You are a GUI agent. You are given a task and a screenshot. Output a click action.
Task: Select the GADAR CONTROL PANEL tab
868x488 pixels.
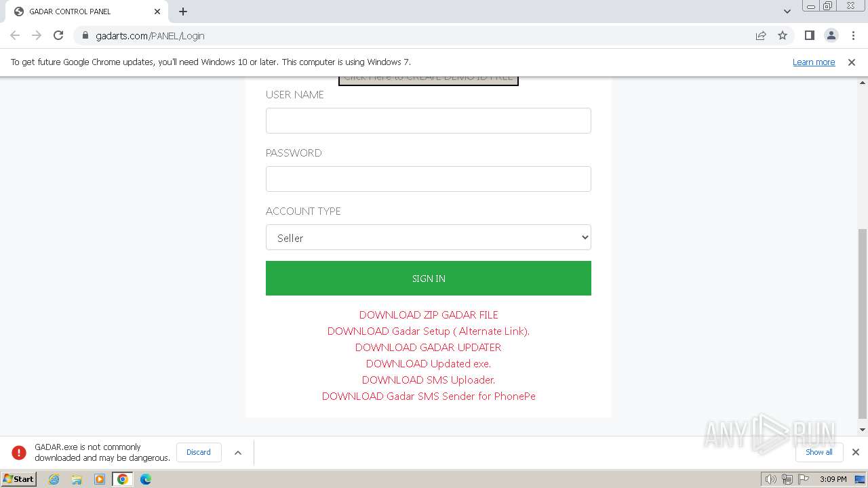(85, 12)
